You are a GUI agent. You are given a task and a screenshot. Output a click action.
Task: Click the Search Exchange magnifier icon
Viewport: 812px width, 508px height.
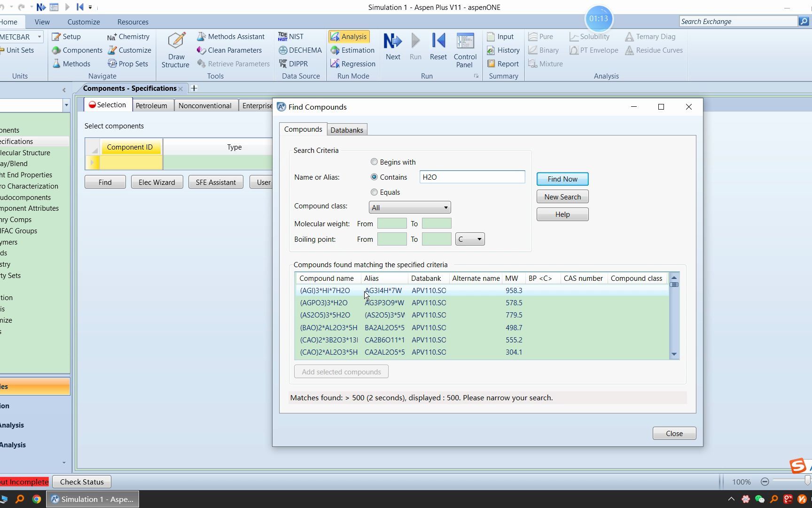click(804, 22)
